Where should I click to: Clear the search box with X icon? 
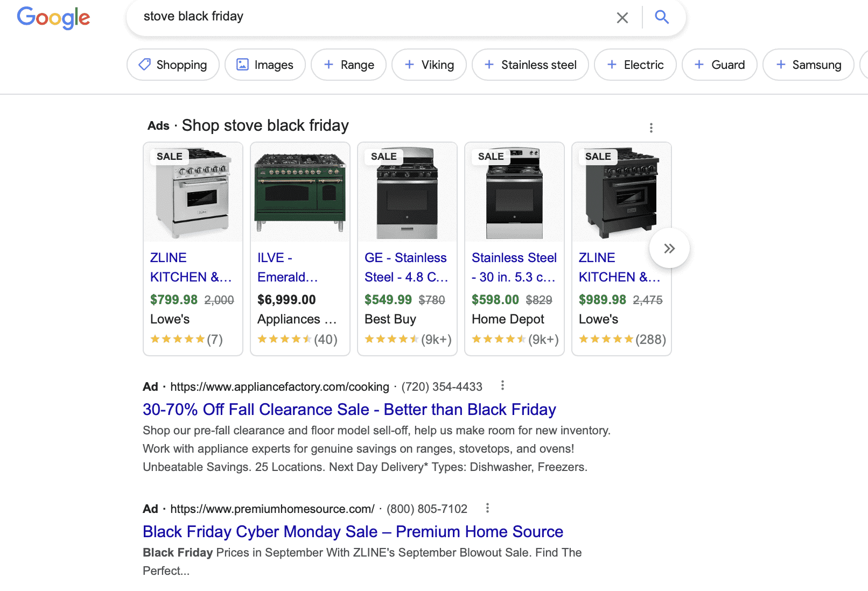coord(622,18)
